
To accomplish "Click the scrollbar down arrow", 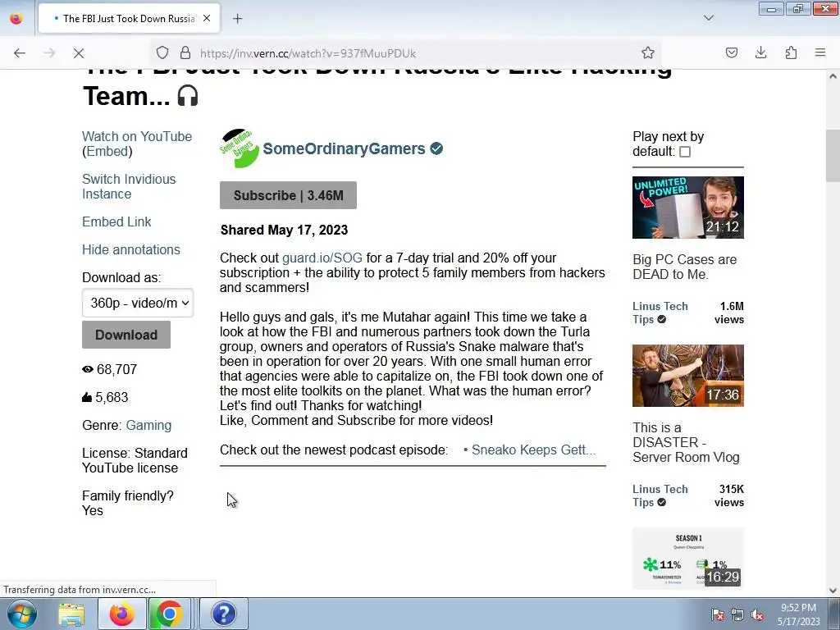I will coord(833,591).
